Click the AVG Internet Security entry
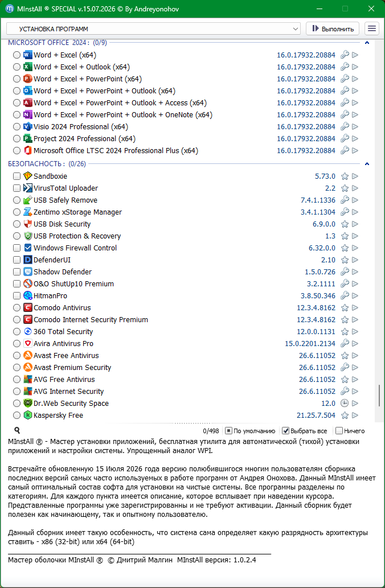The image size is (385, 588). [69, 392]
